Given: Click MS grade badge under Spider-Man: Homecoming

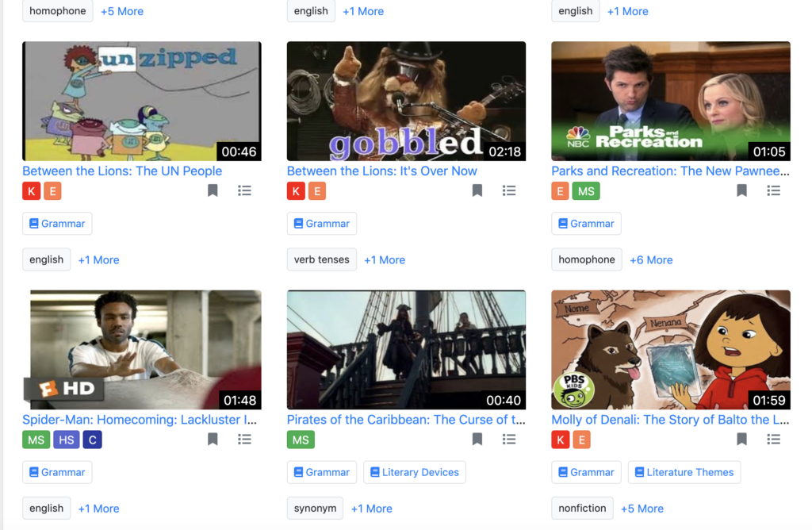Looking at the screenshot, I should click(36, 440).
